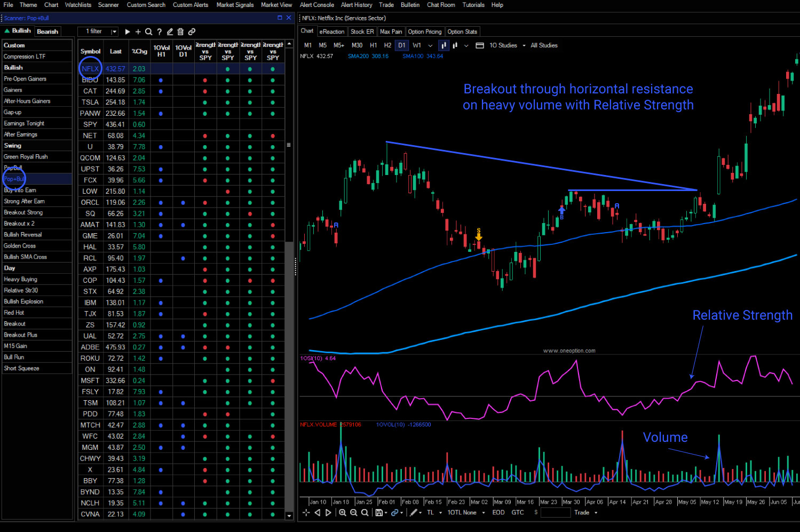800x532 pixels.
Task: Save the chart layout with the disk icon
Action: coord(378,512)
